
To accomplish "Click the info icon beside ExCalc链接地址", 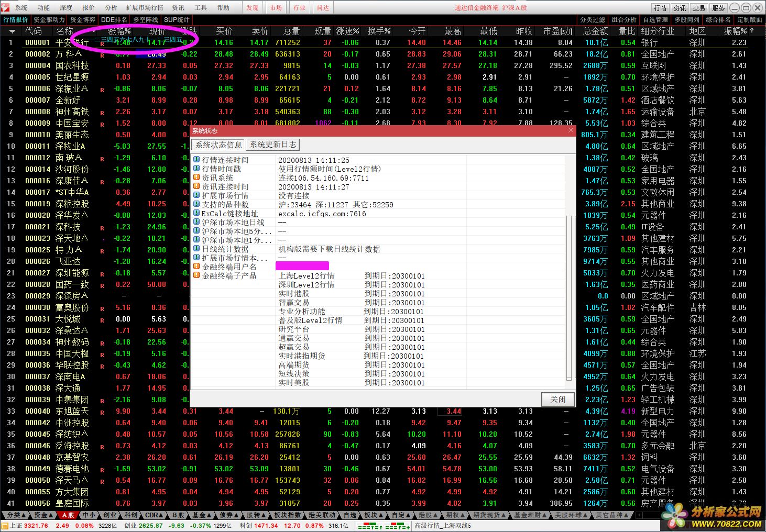I will pyautogui.click(x=197, y=214).
